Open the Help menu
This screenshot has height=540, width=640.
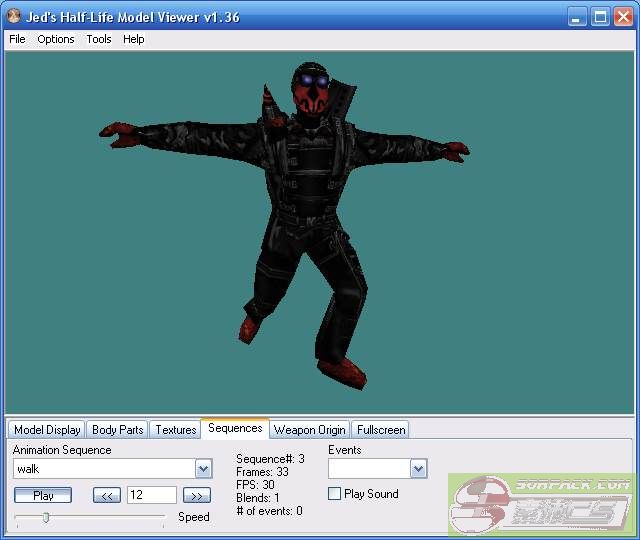pos(134,39)
